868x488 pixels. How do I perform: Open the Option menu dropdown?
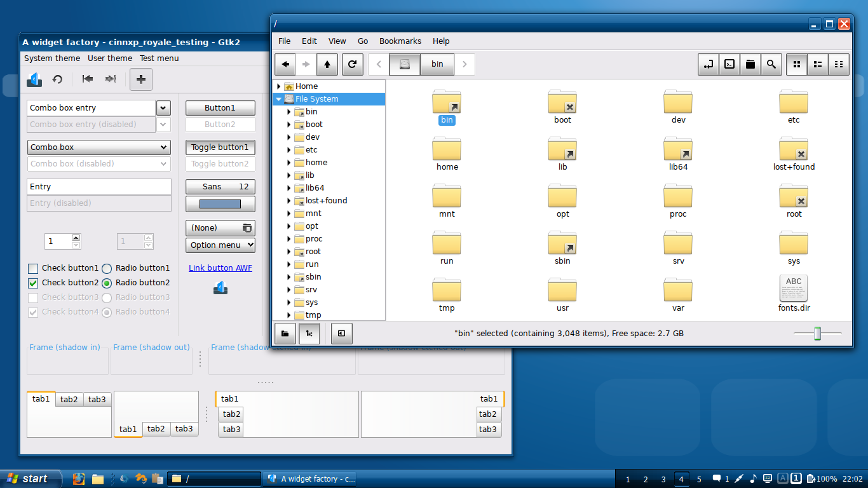pos(220,245)
